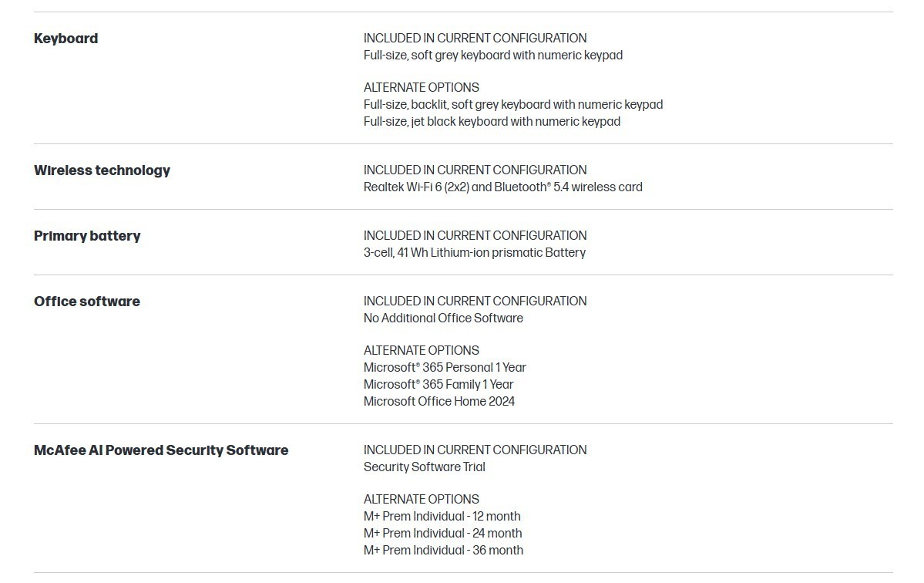Viewport: 924px width, 583px height.
Task: Choose Microsoft Office Home 2024
Action: (x=439, y=402)
